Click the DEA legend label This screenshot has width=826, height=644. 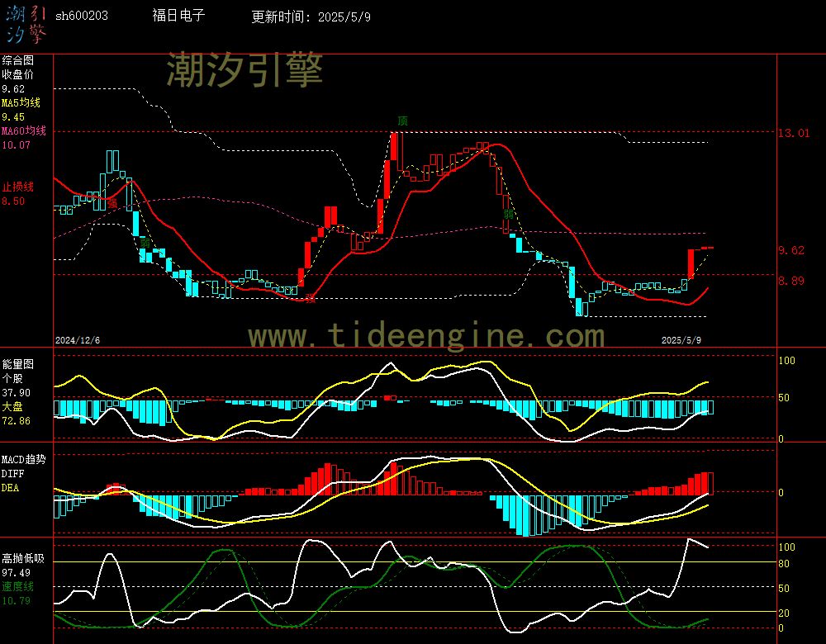(10, 488)
